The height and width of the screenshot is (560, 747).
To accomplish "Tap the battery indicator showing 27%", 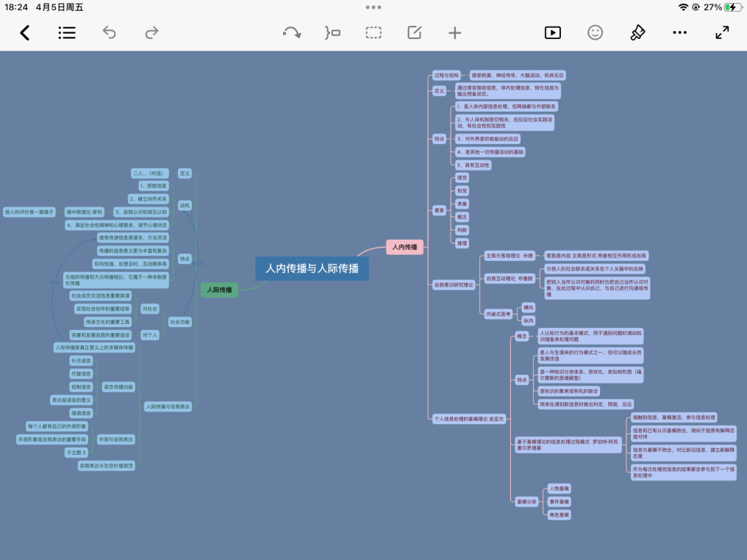I will (x=732, y=7).
